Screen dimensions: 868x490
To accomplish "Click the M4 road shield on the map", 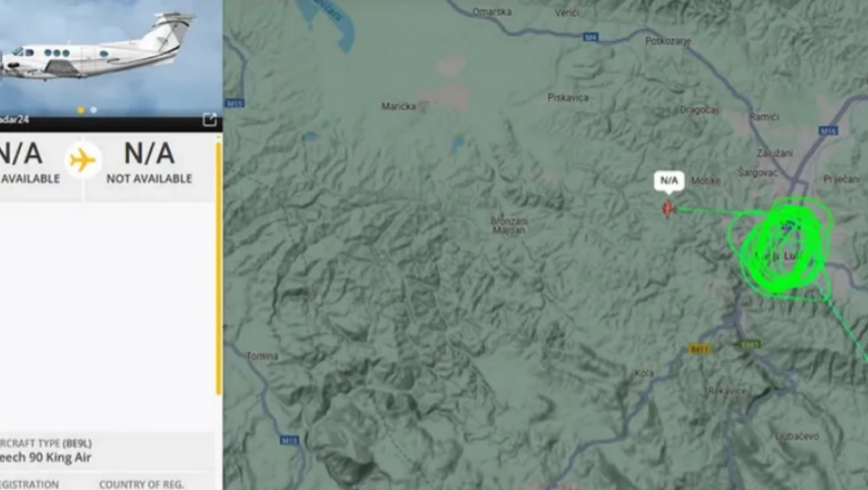I will click(591, 37).
